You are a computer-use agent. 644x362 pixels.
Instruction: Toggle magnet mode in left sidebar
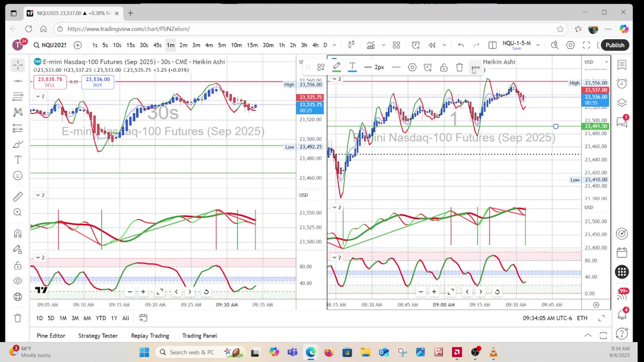tap(18, 234)
